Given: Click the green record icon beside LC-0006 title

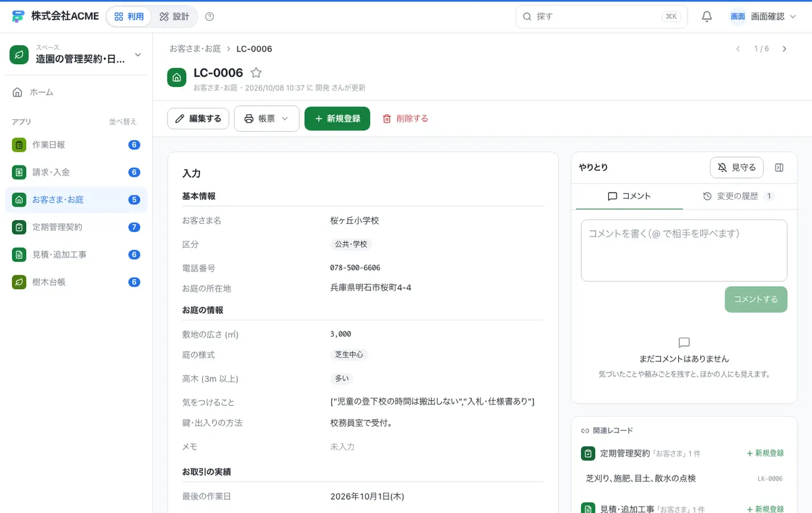Looking at the screenshot, I should (x=176, y=77).
